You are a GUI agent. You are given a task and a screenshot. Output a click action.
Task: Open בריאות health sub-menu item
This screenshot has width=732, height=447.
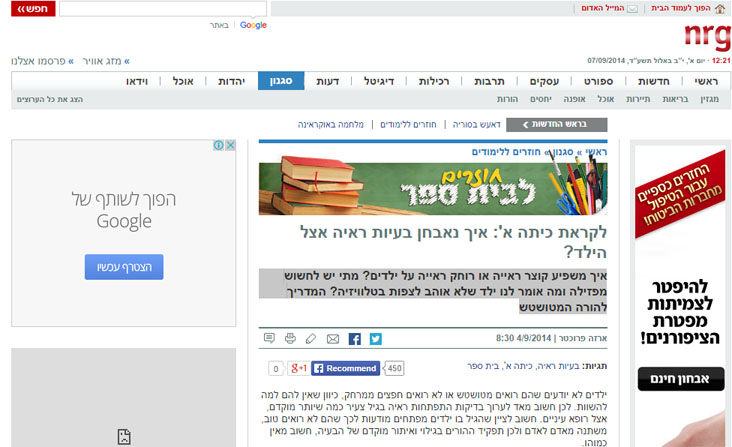675,99
